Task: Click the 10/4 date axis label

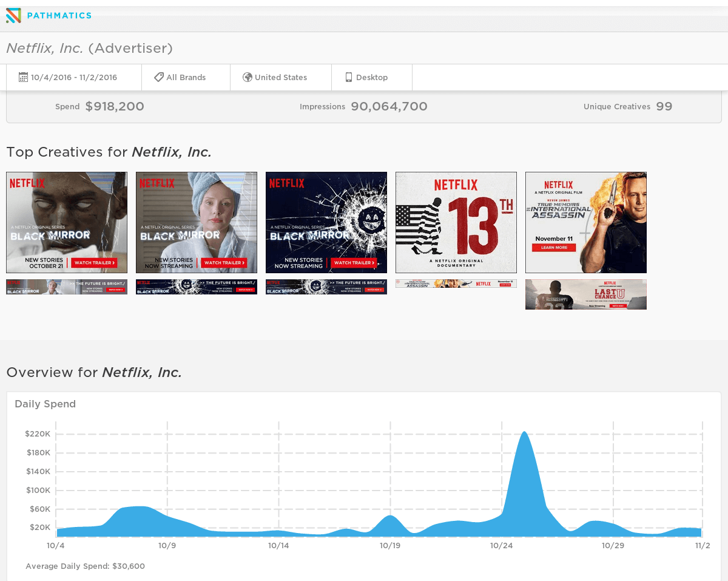Action: [x=56, y=545]
